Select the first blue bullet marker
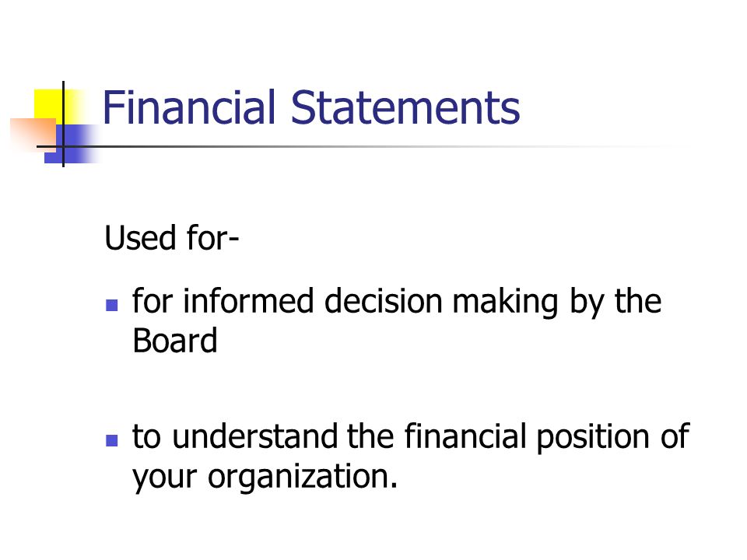Screen dimensions: 747x560 (x=111, y=305)
